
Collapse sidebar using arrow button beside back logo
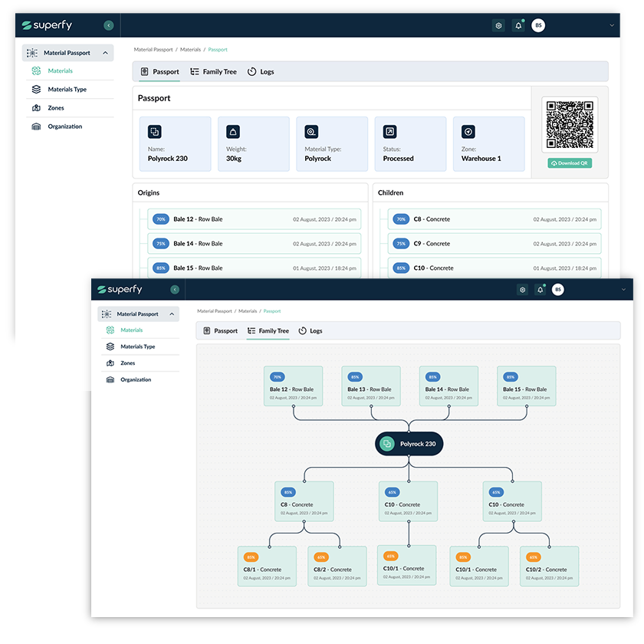point(109,25)
